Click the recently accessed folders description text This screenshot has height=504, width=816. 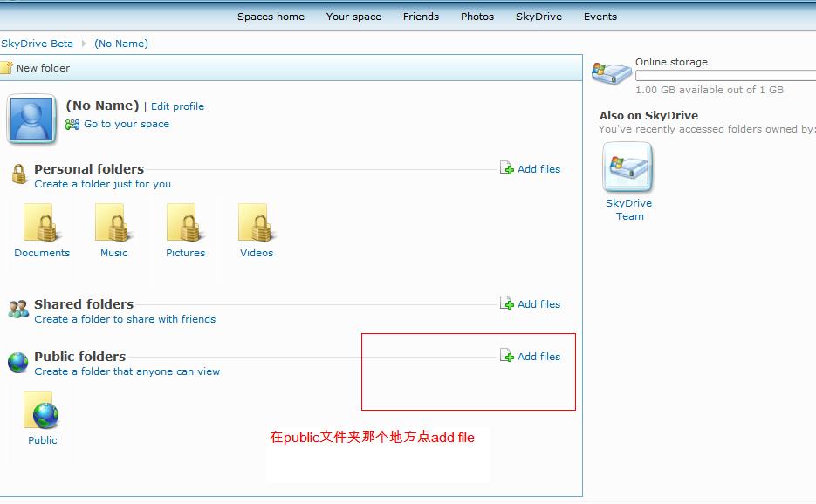tap(707, 129)
